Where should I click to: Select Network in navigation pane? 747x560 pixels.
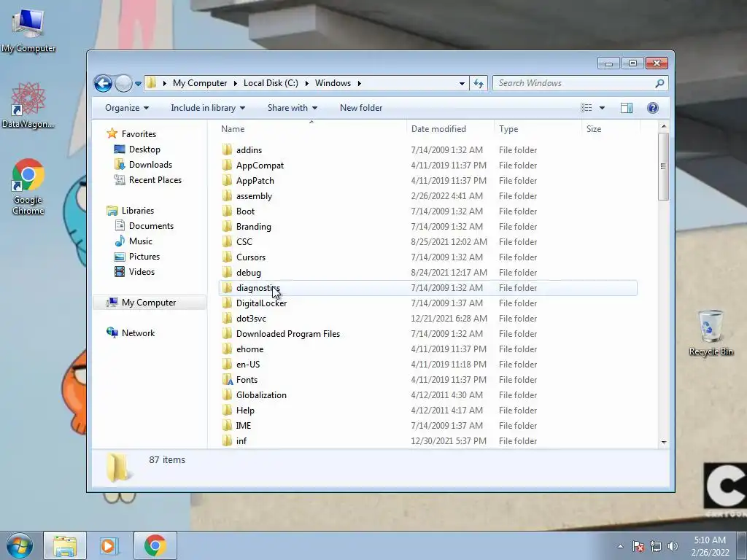click(138, 333)
